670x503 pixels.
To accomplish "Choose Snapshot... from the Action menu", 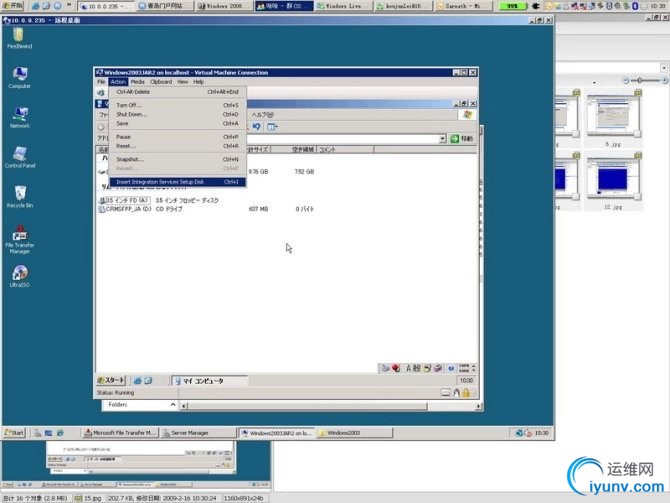I will pos(178,159).
